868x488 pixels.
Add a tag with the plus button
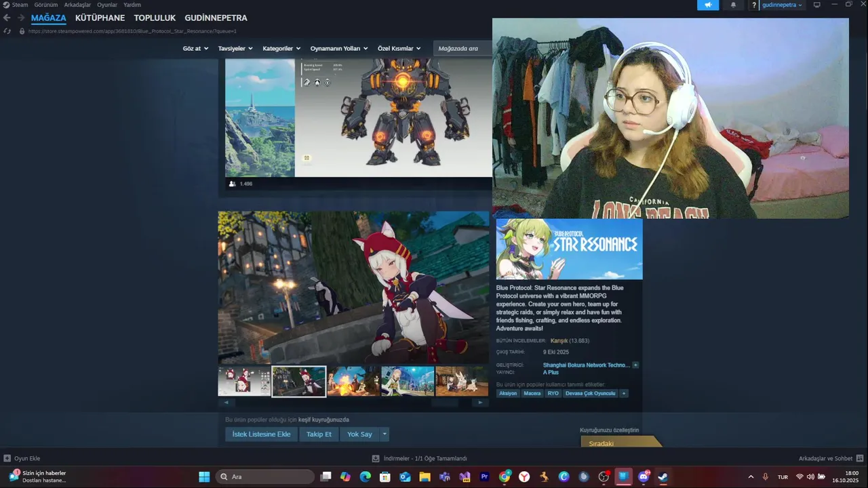[x=624, y=393]
